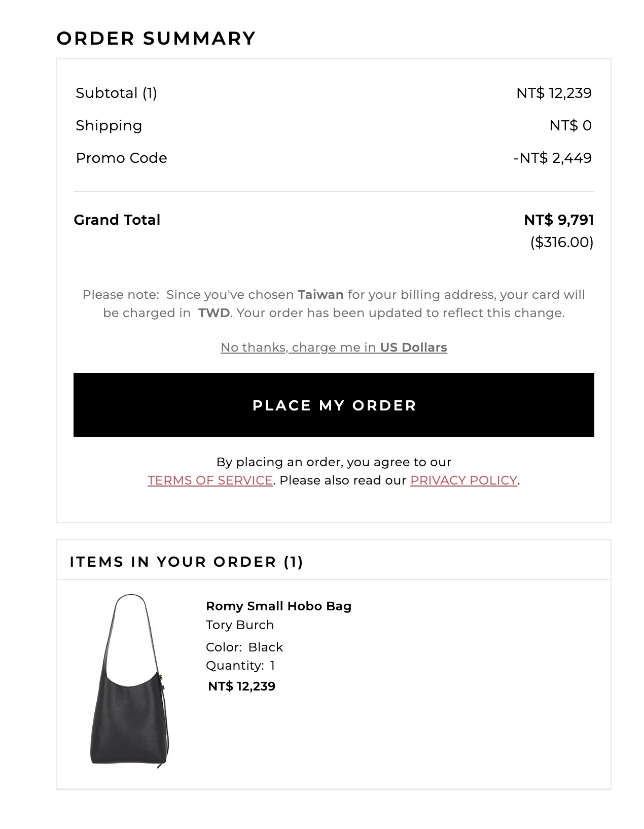Image resolution: width=644 pixels, height=829 pixels.
Task: Click the Order Summary heading
Action: (x=156, y=39)
